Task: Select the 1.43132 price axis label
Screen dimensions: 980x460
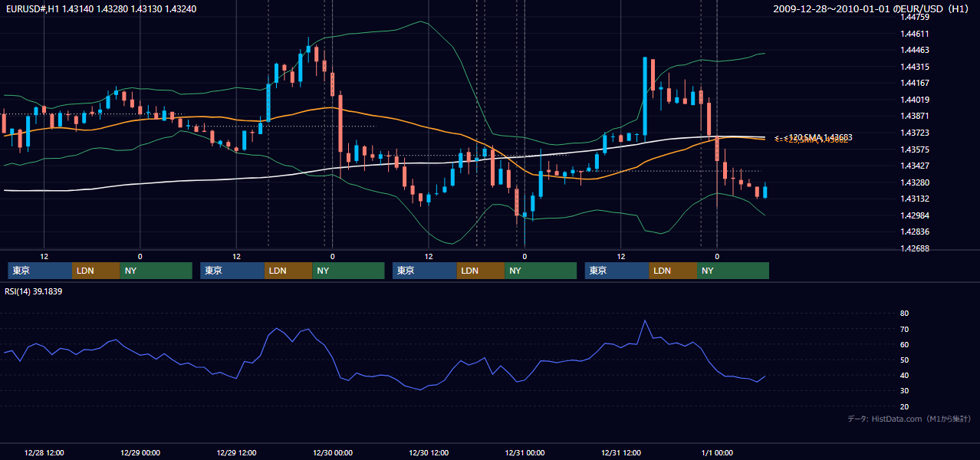Action: click(x=915, y=199)
